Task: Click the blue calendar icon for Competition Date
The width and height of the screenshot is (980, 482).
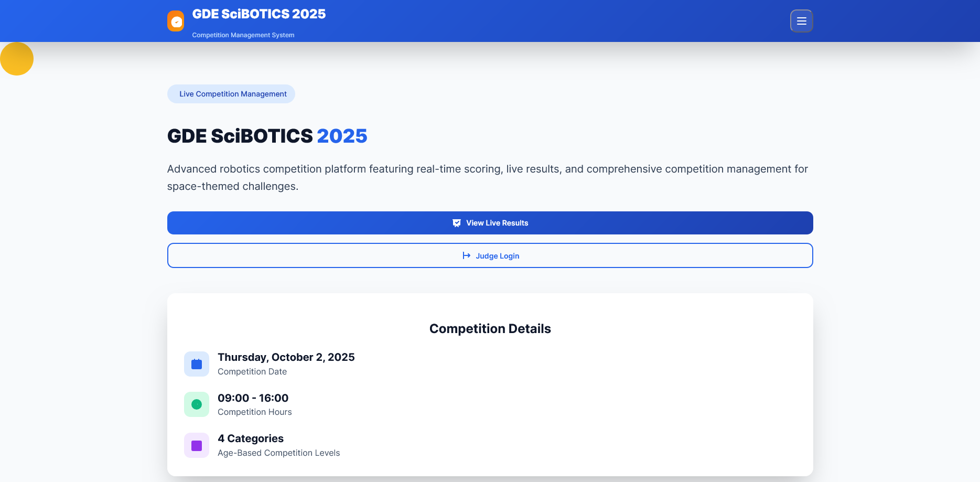Action: (x=196, y=363)
